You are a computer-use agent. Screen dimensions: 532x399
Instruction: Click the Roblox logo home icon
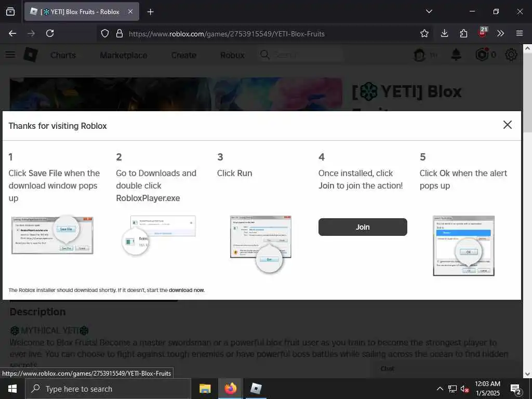point(31,55)
